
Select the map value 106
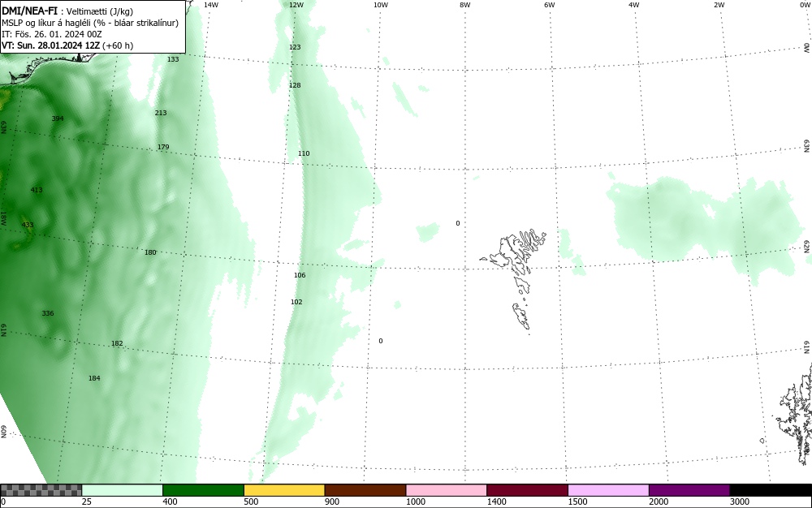[x=300, y=275]
